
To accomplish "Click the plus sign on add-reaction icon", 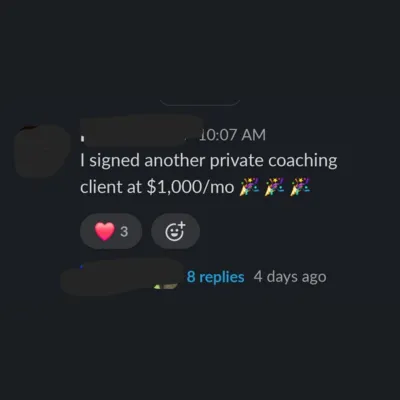I will click(x=181, y=225).
